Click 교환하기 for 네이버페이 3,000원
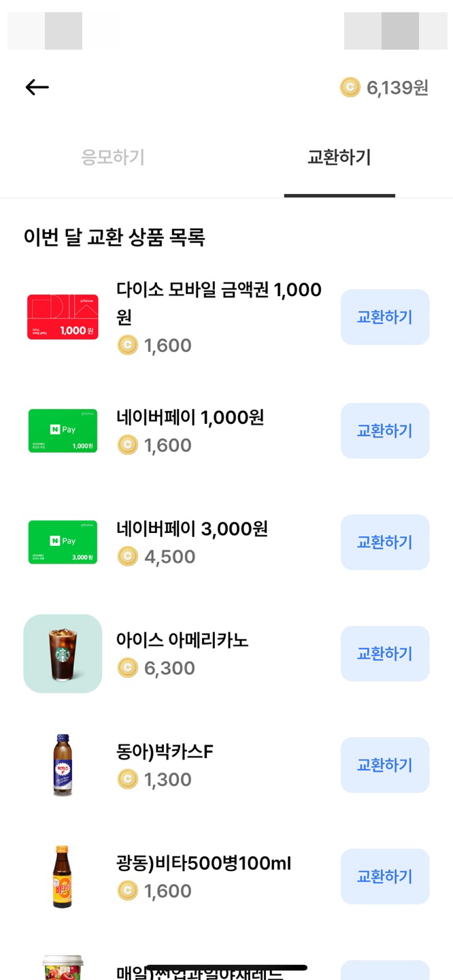Image resolution: width=453 pixels, height=980 pixels. (385, 542)
